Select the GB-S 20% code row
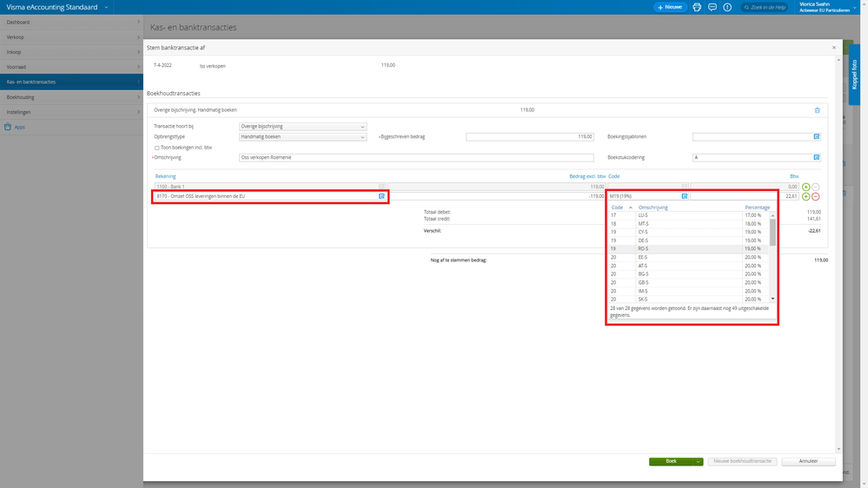The height and width of the screenshot is (488, 868). (689, 283)
